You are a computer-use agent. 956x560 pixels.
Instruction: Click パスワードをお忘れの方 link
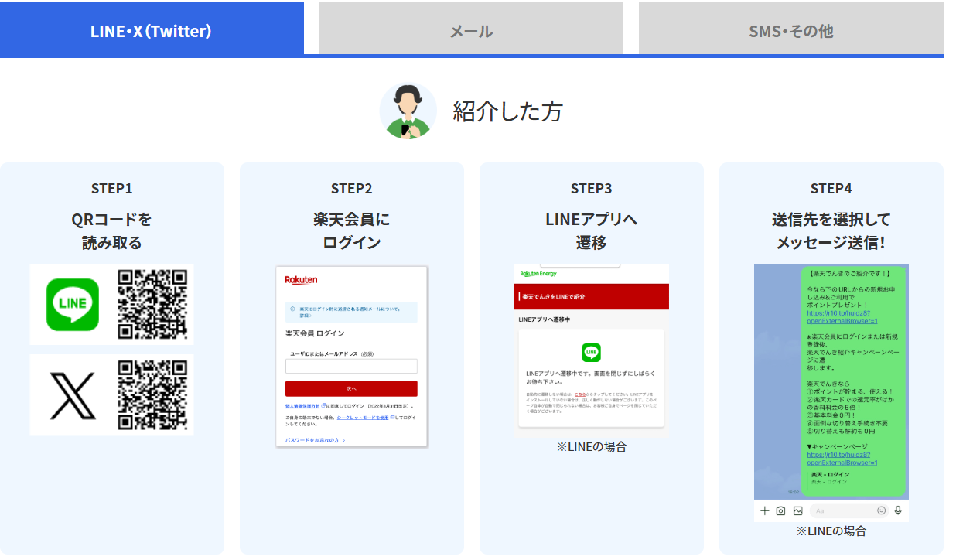click(x=315, y=440)
